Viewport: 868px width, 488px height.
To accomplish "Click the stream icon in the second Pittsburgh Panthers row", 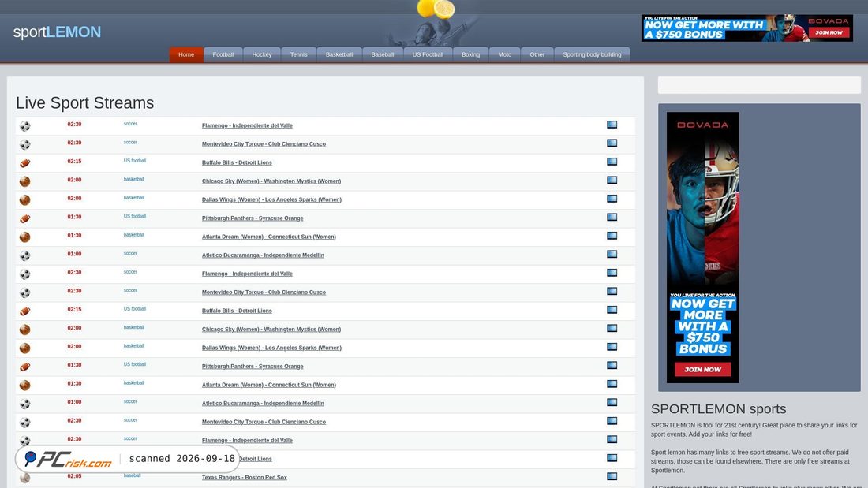I will point(612,365).
